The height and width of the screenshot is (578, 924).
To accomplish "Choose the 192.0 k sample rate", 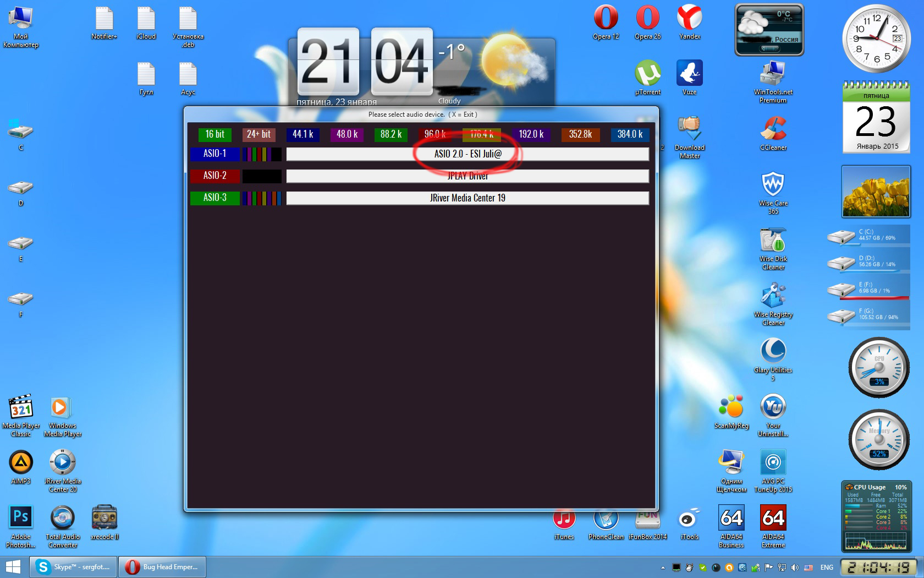I will 531,134.
